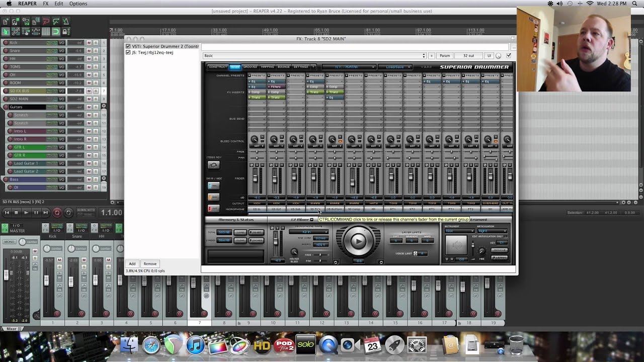Switch to the Grooves tab
Screen dimensions: 644x362
point(250,67)
